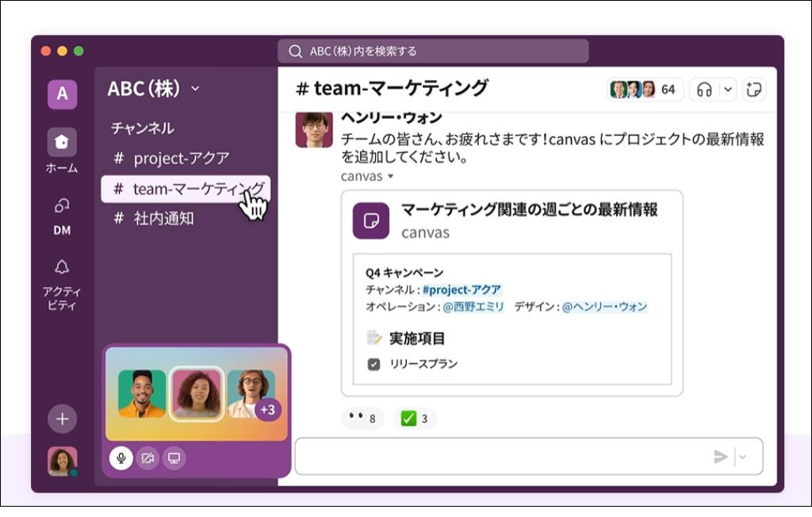Select the team-マーケティング channel
The image size is (812, 517).
[x=186, y=189]
